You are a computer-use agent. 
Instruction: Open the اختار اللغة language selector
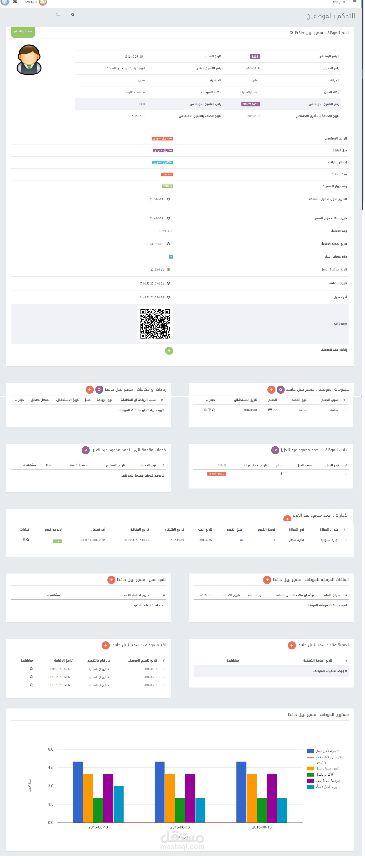tap(338, 2)
